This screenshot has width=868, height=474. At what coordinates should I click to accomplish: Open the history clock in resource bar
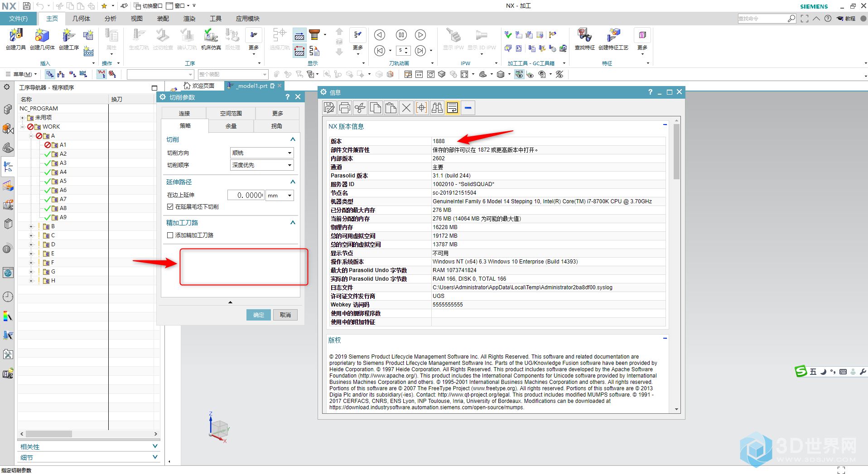coord(8,297)
